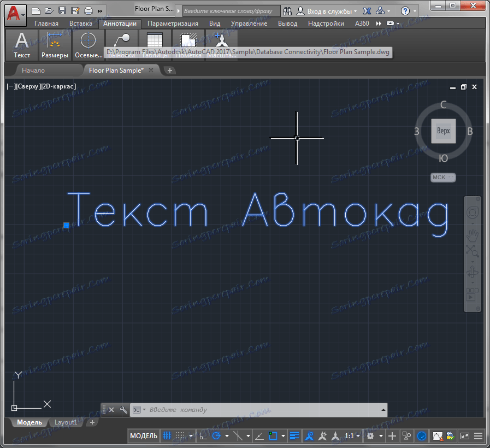This screenshot has width=490, height=448.
Task: Toggle lineweight display in status bar
Action: point(294,435)
